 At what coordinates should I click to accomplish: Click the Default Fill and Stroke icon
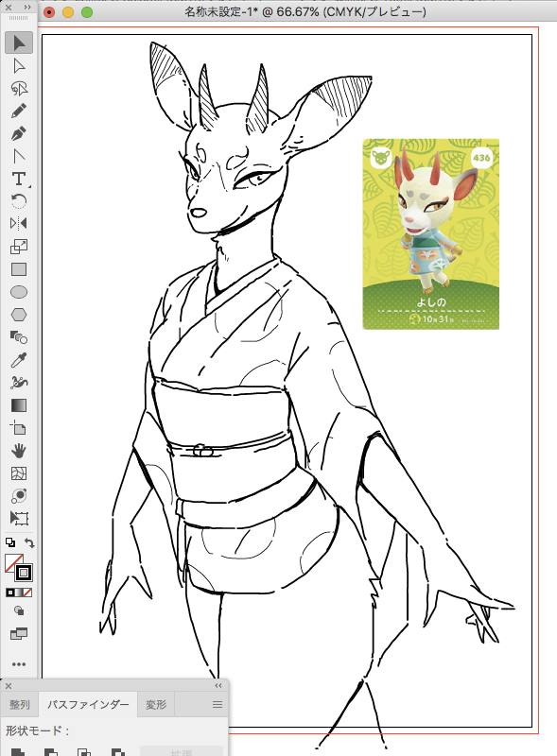click(x=10, y=542)
